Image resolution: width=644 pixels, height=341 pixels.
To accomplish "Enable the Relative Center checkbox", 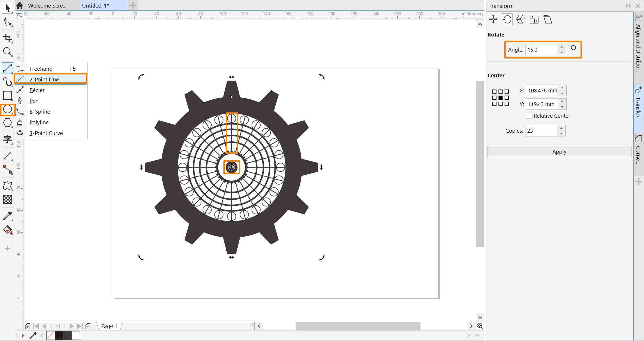I will (x=529, y=115).
